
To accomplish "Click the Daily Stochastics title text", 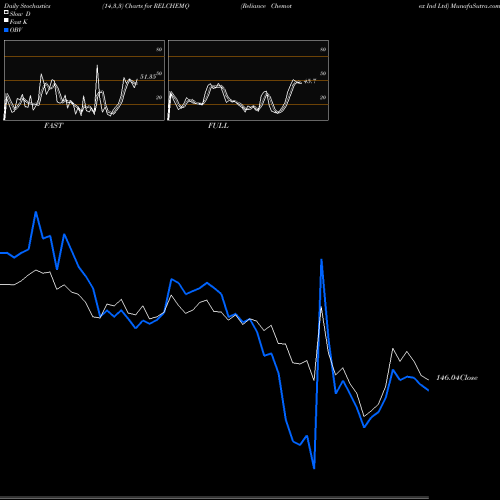I will click(27, 6).
